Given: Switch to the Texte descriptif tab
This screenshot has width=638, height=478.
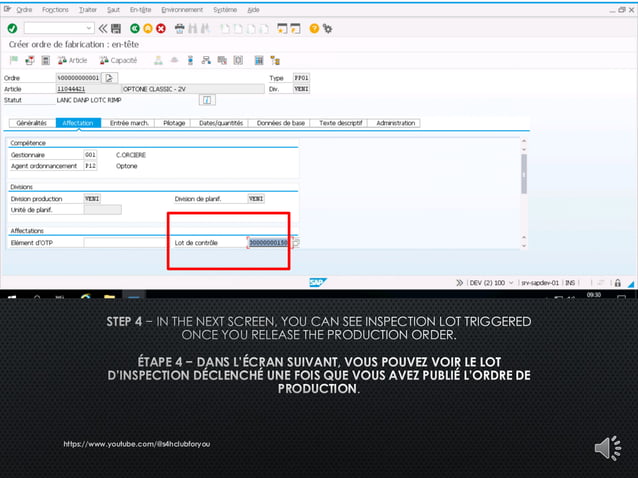Looking at the screenshot, I should pyautogui.click(x=341, y=123).
